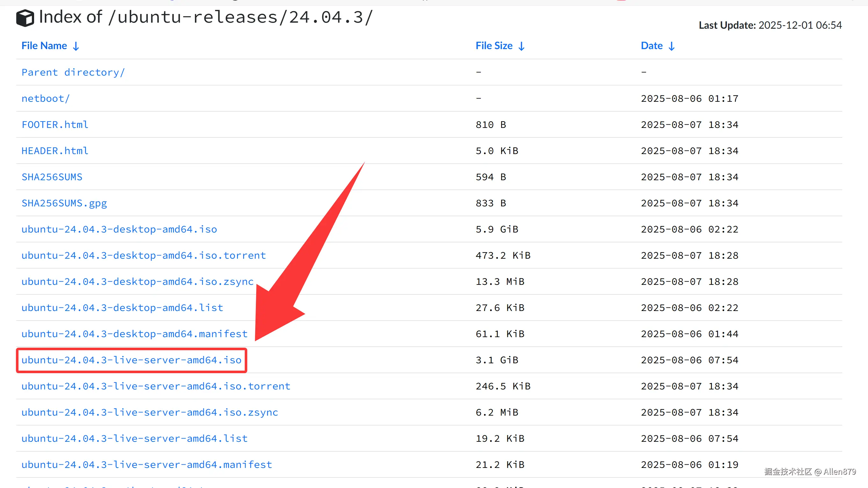Click the date 2025-08-06 01:17
The image size is (868, 488).
click(690, 99)
